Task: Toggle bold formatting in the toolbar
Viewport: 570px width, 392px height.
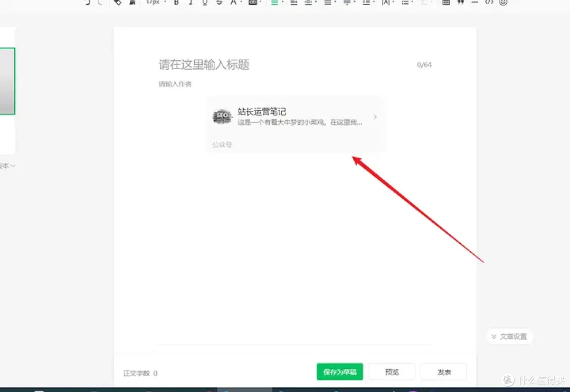Action: pos(176,2)
